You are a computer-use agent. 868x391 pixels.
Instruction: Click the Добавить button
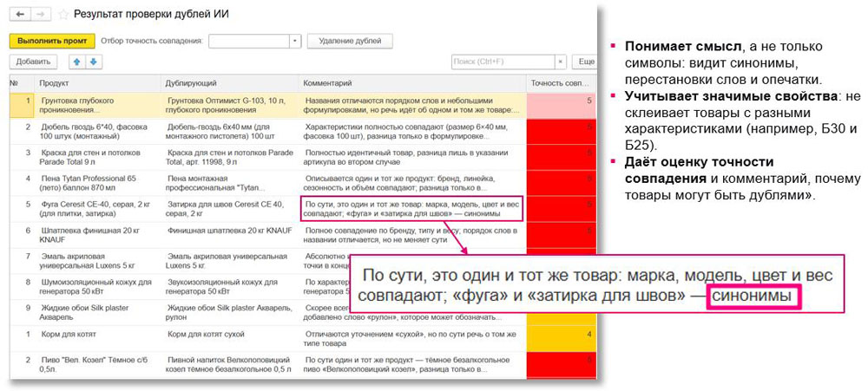pos(33,62)
